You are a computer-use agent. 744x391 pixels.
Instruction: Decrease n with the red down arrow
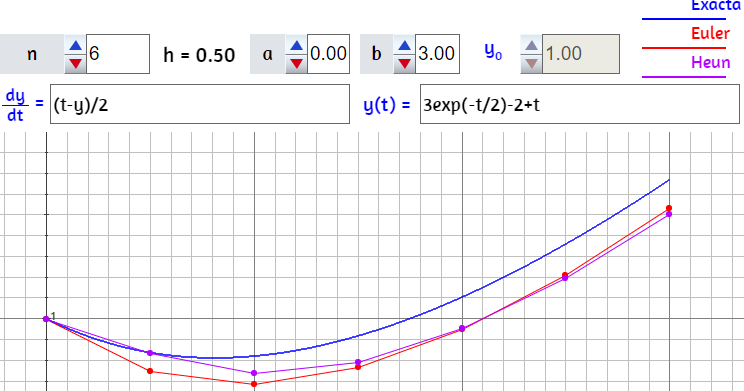pos(75,64)
